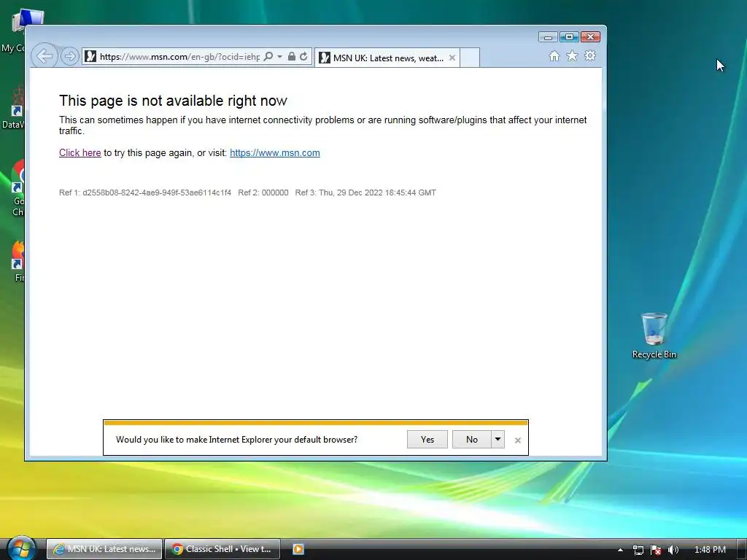Open the address bar autocomplete dropdown arrow

[279, 57]
